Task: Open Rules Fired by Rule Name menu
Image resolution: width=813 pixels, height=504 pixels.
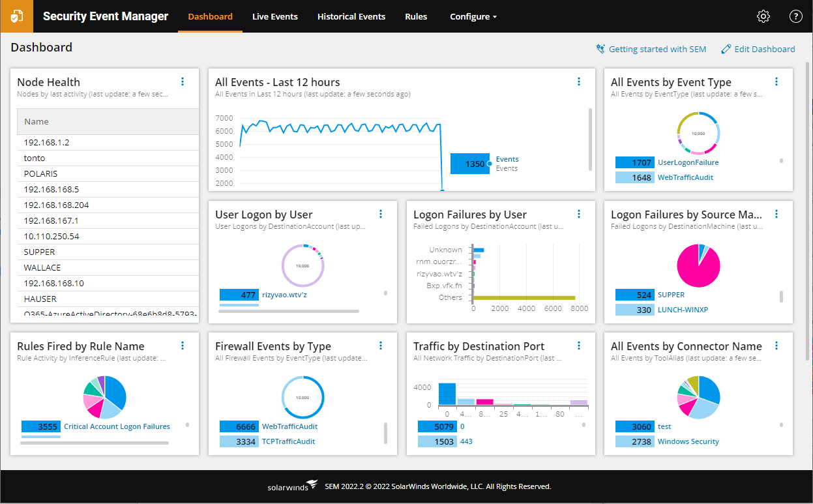Action: (183, 346)
